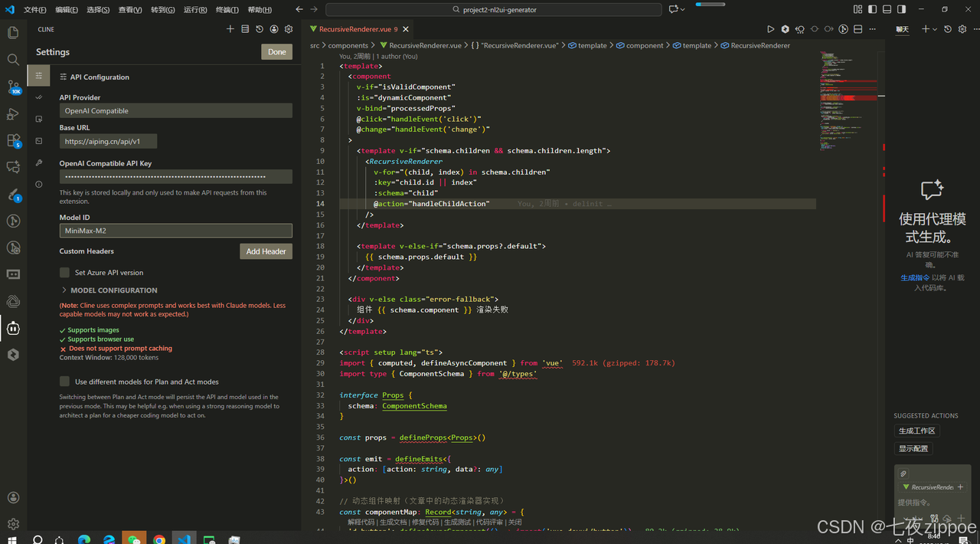Click the Model ID field MiniMax-M2
Screen dimensions: 980x544
(x=176, y=231)
